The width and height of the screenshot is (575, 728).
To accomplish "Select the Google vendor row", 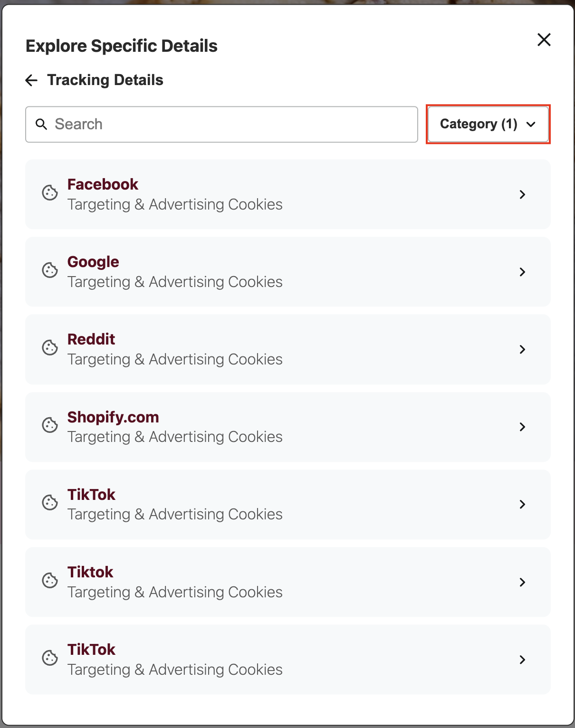I will (287, 272).
